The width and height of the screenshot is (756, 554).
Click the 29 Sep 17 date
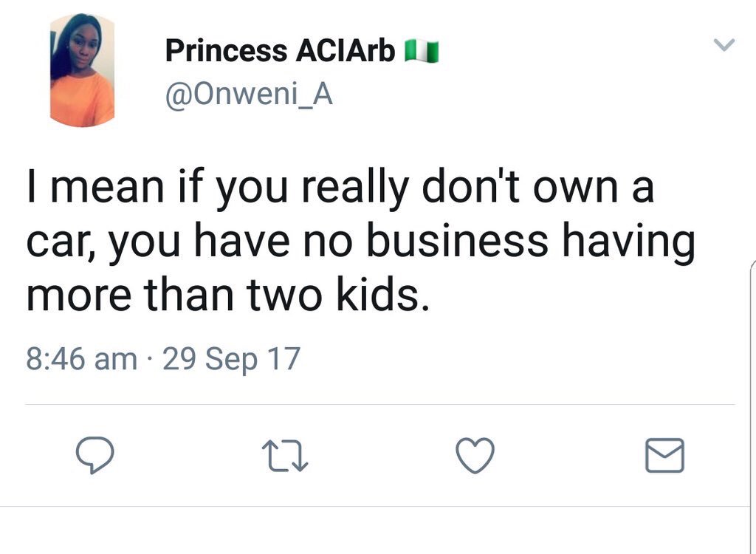tap(230, 359)
